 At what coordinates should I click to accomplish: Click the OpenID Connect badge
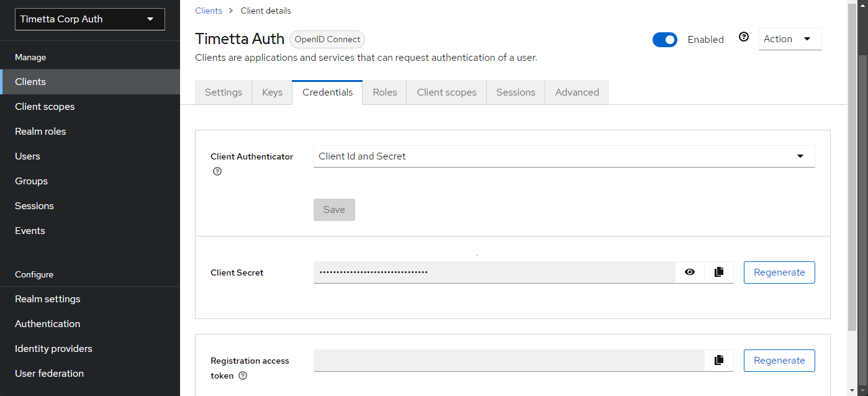coord(327,39)
